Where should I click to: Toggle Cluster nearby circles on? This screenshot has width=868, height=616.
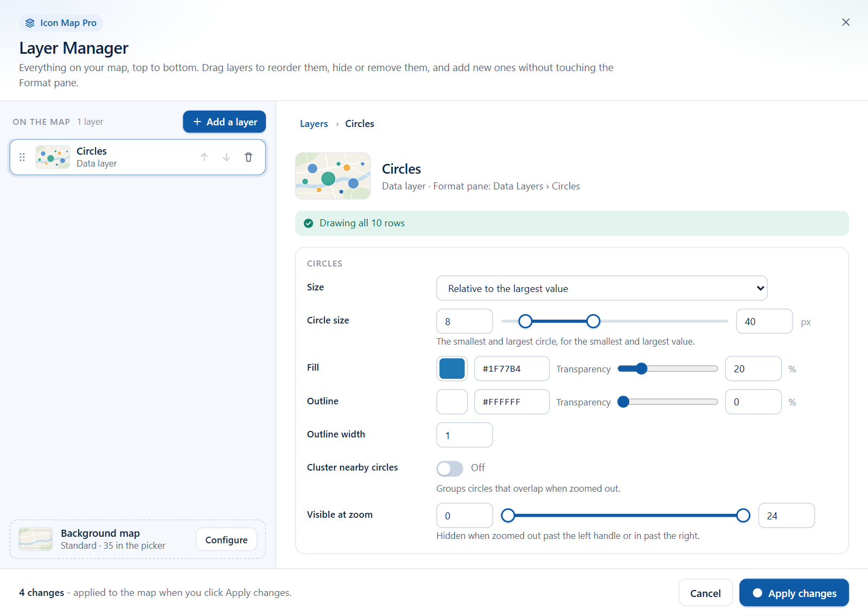[450, 468]
